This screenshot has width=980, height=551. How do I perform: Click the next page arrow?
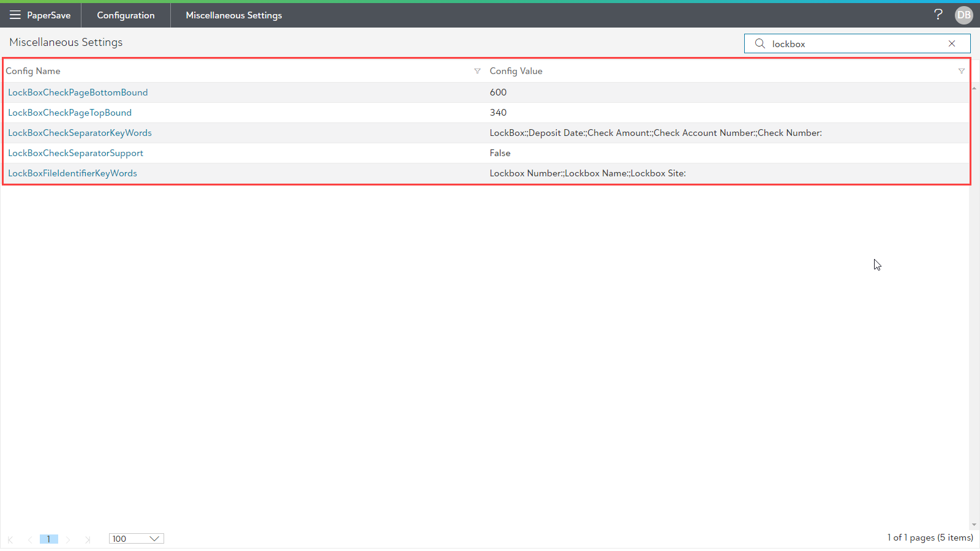point(68,539)
